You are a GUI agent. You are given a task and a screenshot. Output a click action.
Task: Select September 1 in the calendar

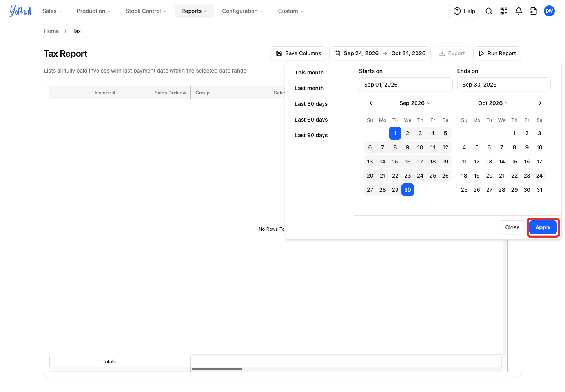pos(395,133)
